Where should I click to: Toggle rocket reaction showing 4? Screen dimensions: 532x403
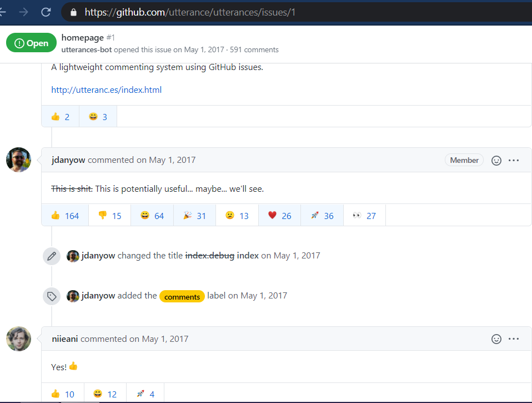tap(145, 393)
